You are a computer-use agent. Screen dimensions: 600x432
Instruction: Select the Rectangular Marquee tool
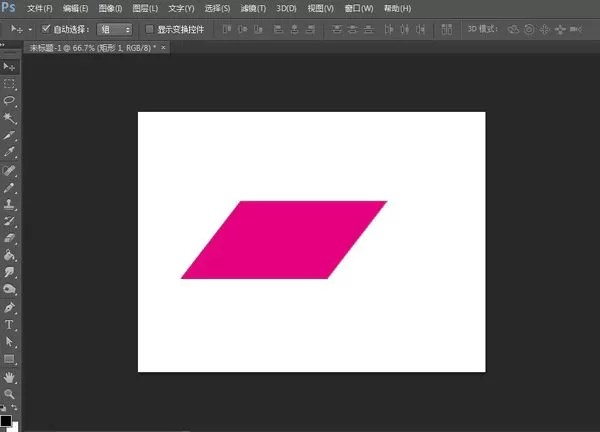point(9,84)
